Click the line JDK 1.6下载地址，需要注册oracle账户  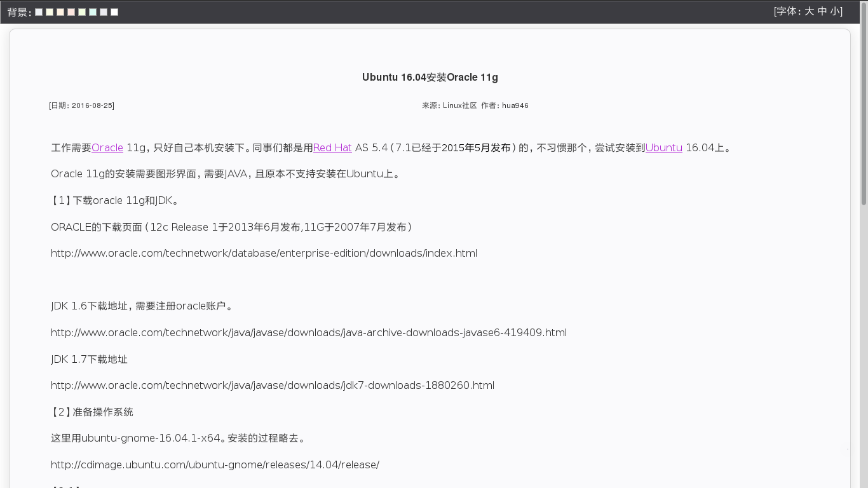(142, 306)
